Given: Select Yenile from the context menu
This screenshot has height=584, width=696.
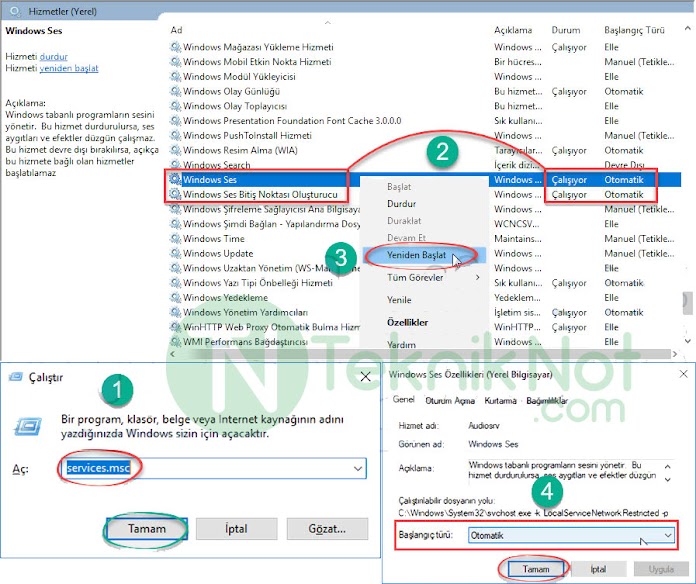Looking at the screenshot, I should 399,300.
